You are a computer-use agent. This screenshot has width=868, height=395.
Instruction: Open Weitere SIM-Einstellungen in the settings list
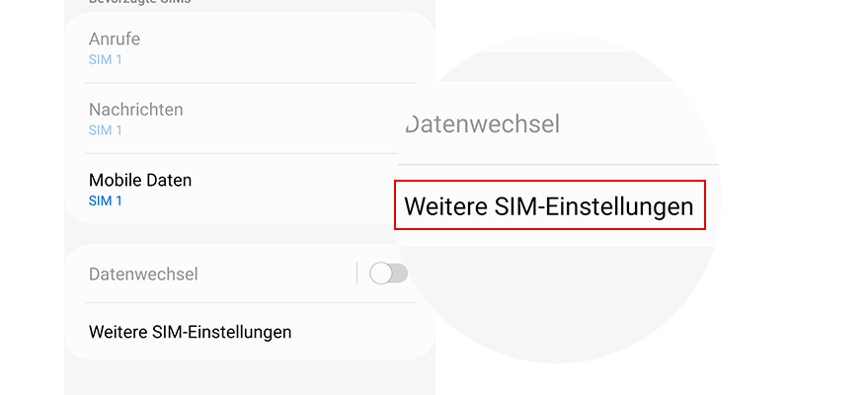190,332
